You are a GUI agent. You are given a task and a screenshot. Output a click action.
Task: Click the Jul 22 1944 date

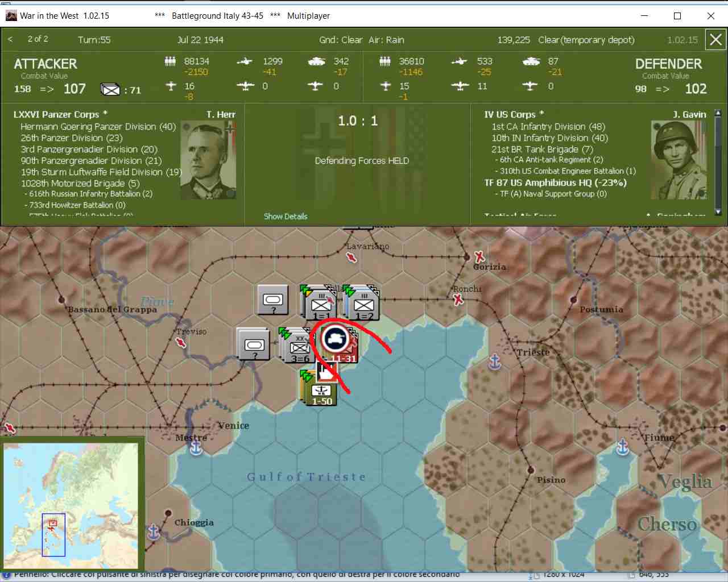pos(200,40)
